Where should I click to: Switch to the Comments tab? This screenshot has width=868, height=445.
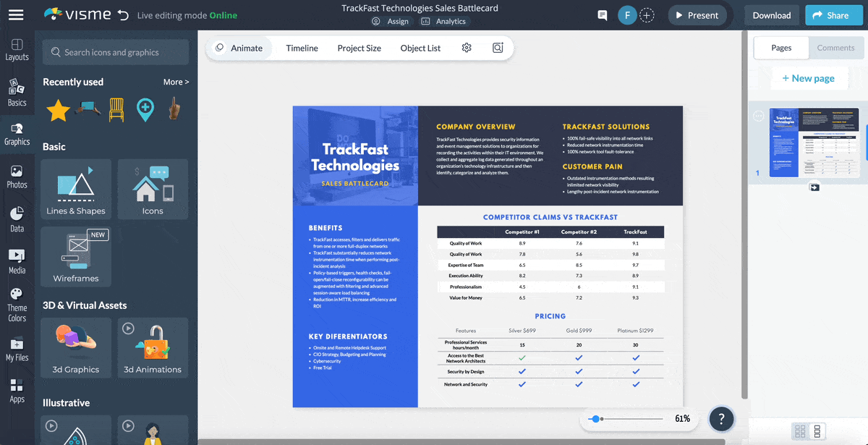pyautogui.click(x=835, y=48)
